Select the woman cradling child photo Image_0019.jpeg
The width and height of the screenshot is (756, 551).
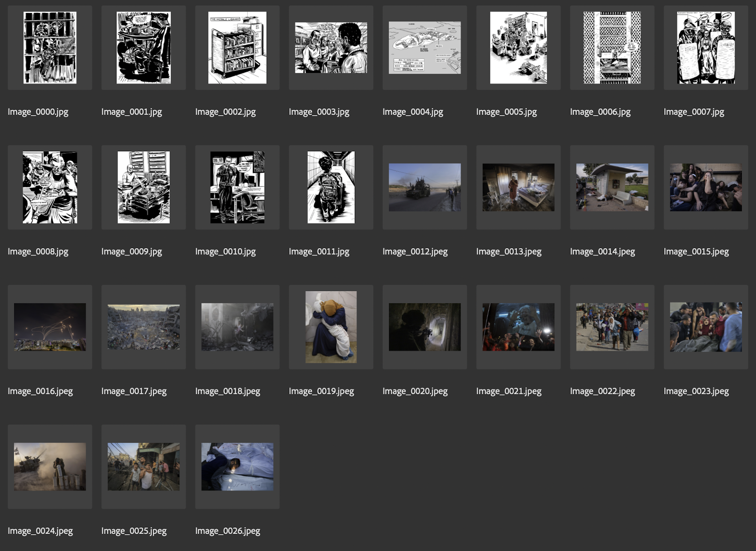pyautogui.click(x=330, y=327)
